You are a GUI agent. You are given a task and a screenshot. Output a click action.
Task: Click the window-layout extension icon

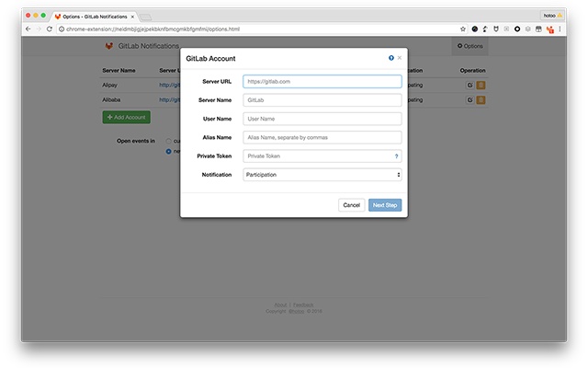click(x=538, y=29)
